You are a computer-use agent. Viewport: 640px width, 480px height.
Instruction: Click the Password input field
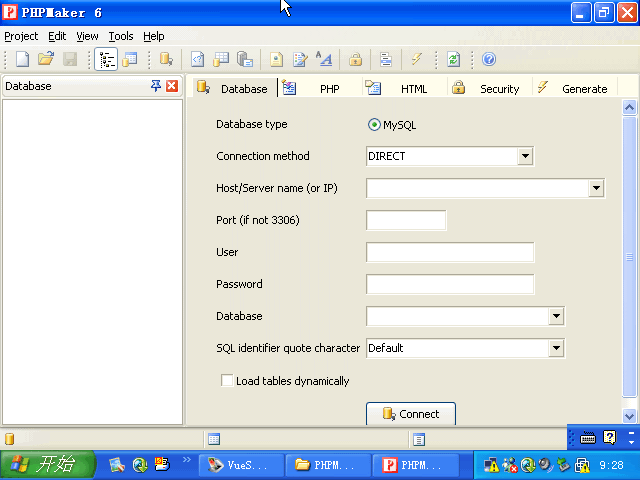[450, 284]
